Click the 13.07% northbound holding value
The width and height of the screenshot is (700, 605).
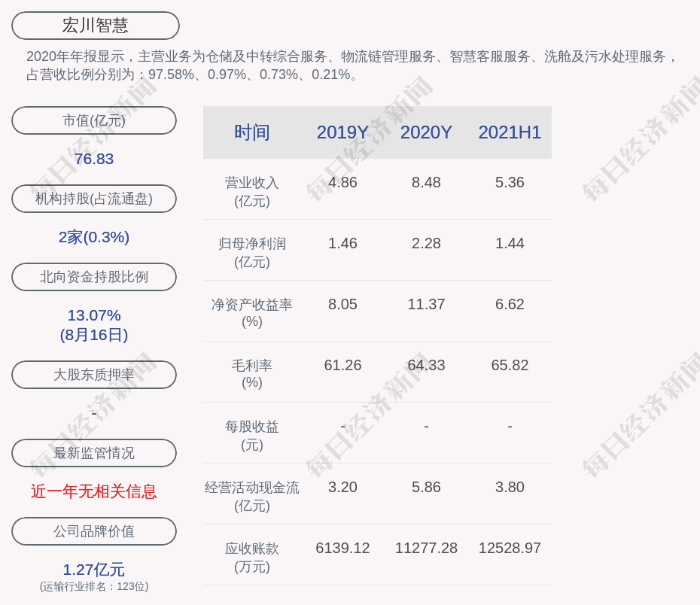pos(94,315)
